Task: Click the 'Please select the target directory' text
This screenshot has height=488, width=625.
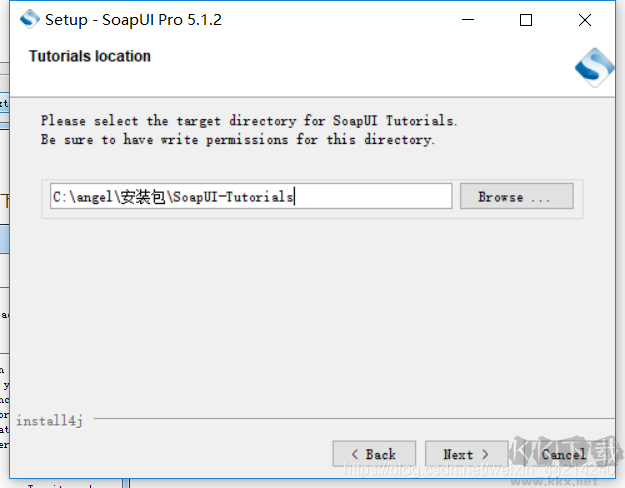Action: pyautogui.click(x=248, y=121)
